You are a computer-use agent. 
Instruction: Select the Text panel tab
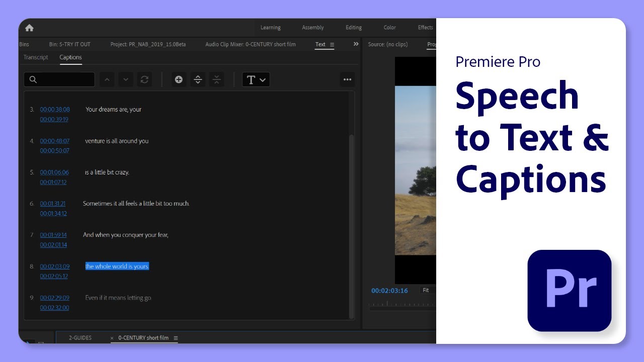320,44
